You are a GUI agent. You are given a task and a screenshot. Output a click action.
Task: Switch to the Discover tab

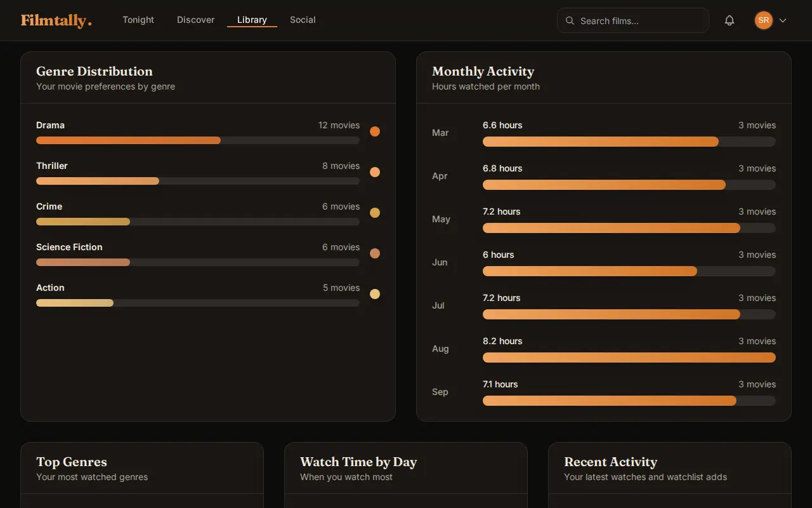point(195,20)
